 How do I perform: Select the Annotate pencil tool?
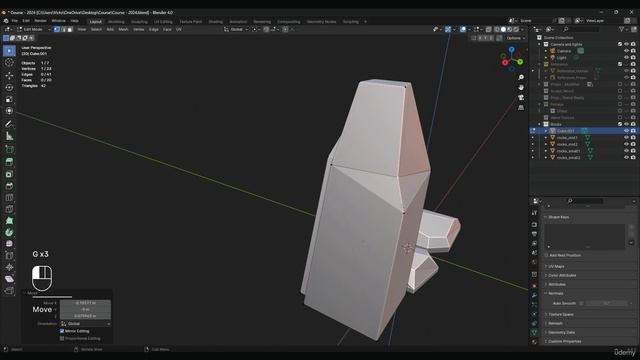[x=9, y=124]
